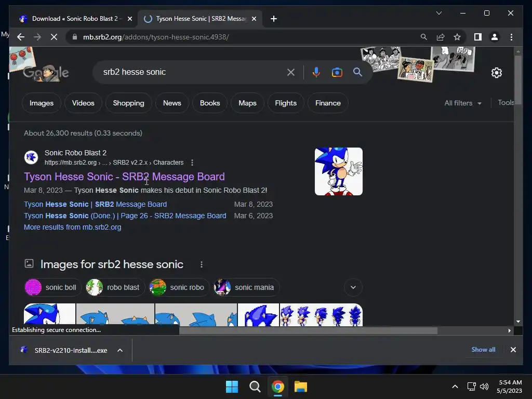This screenshot has height=399, width=532.
Task: Open SRB2 installer download options chevron
Action: point(120,350)
